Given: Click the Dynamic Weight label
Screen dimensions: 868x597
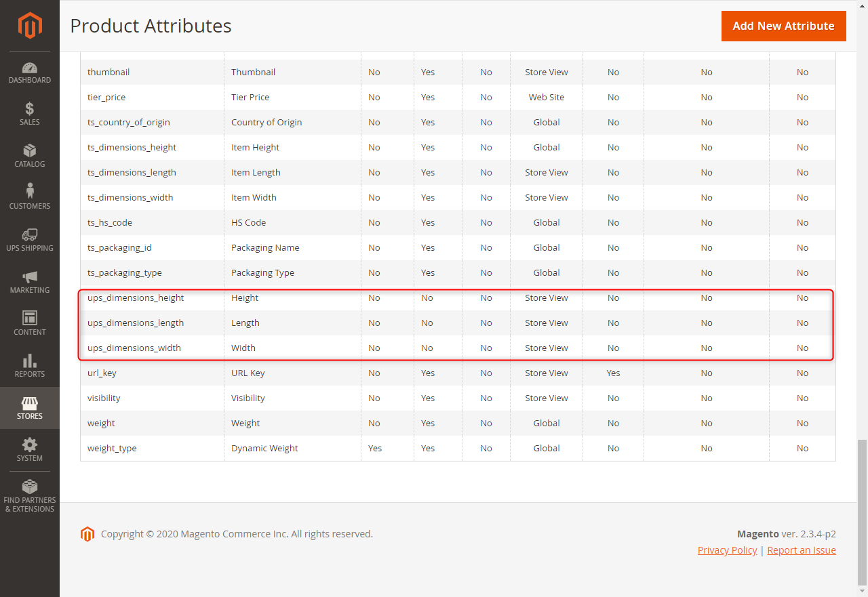Looking at the screenshot, I should click(264, 448).
